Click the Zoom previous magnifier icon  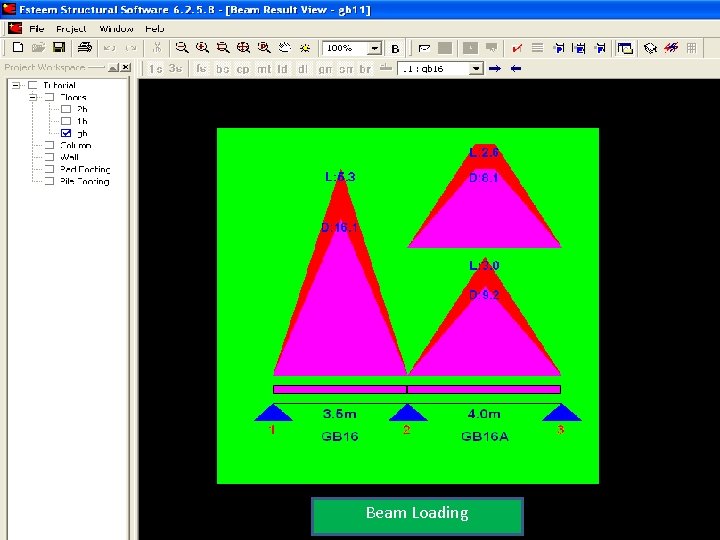264,47
